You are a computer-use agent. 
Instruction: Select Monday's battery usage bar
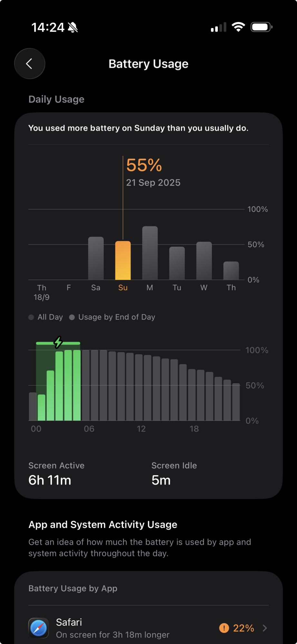click(150, 253)
